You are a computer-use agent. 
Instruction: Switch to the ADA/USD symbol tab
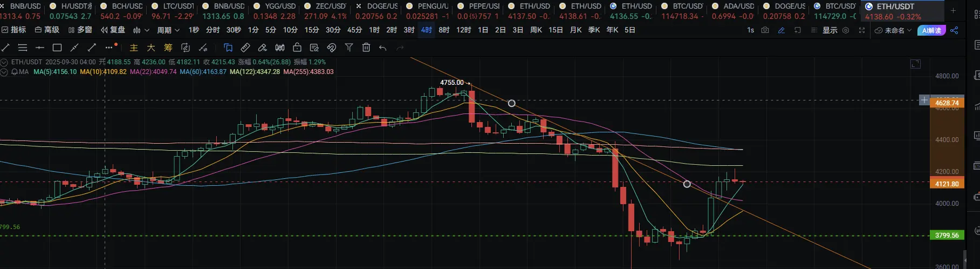pyautogui.click(x=733, y=11)
